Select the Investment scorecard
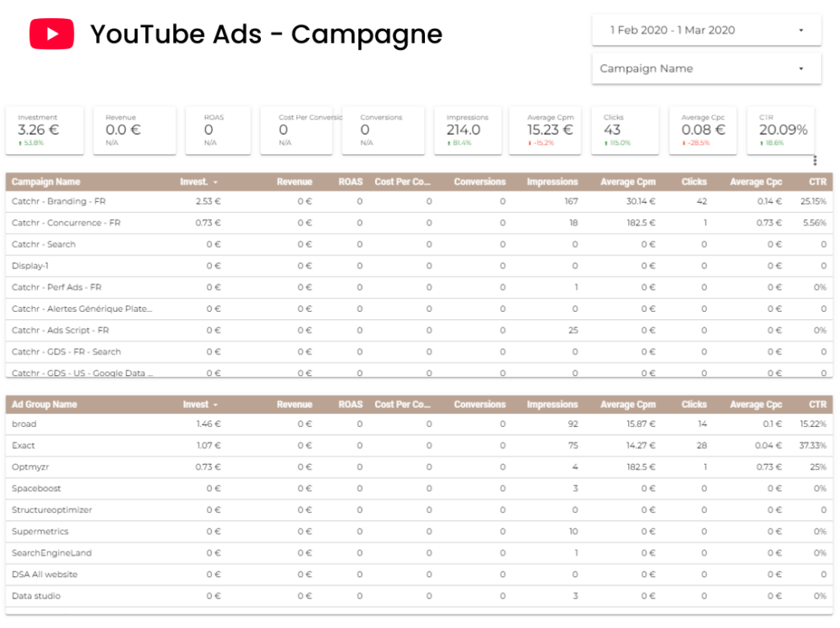 [x=45, y=130]
